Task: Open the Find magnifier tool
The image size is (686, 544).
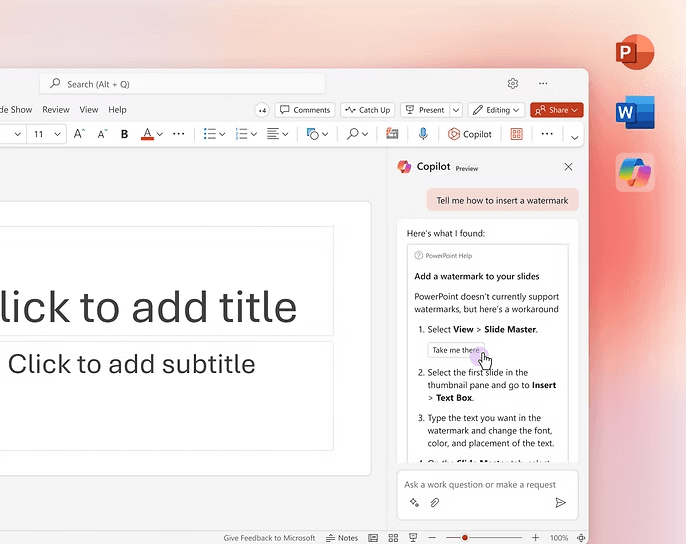Action: (x=353, y=134)
